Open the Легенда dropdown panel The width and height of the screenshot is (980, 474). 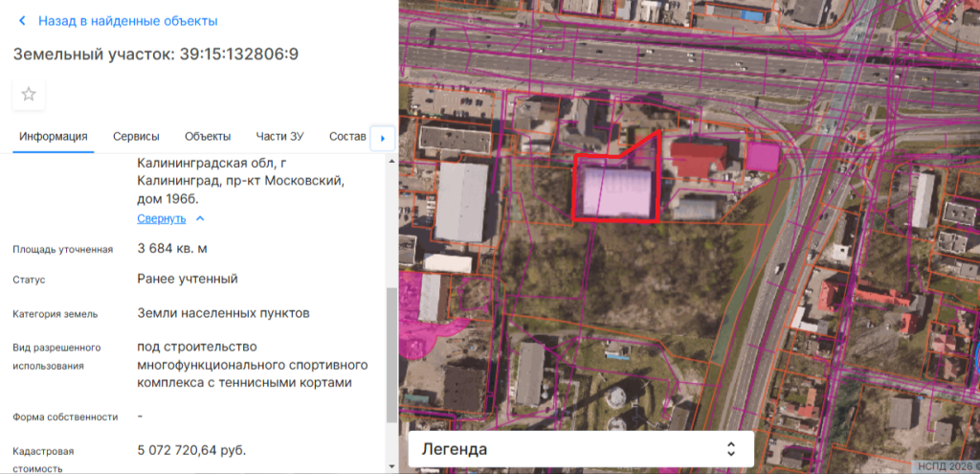click(580, 449)
